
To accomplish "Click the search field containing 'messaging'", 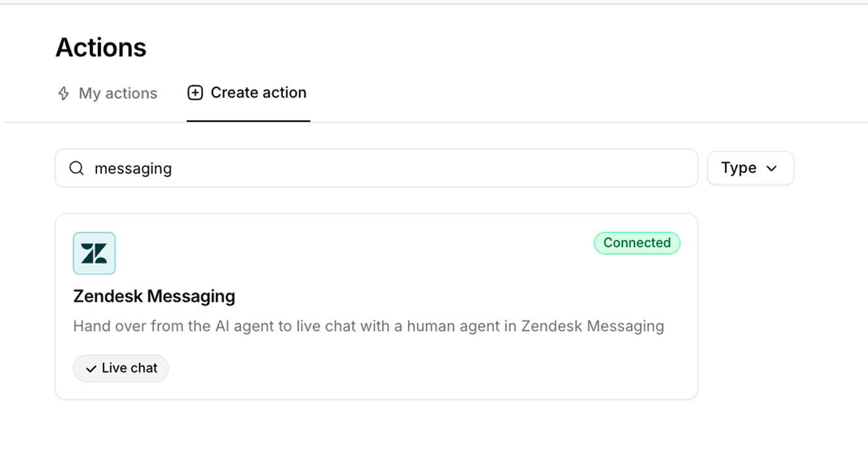I will (x=377, y=168).
